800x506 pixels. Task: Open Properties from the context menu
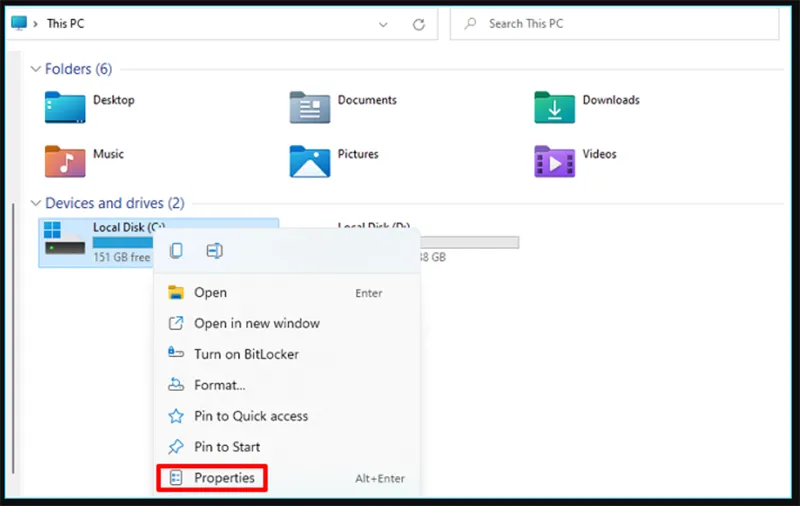point(287,478)
